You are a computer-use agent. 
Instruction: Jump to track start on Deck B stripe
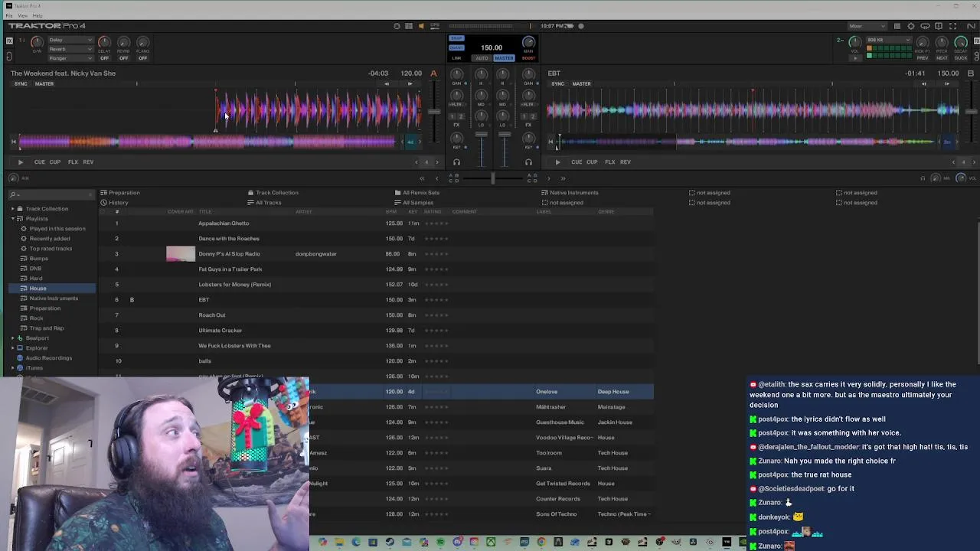coord(550,142)
